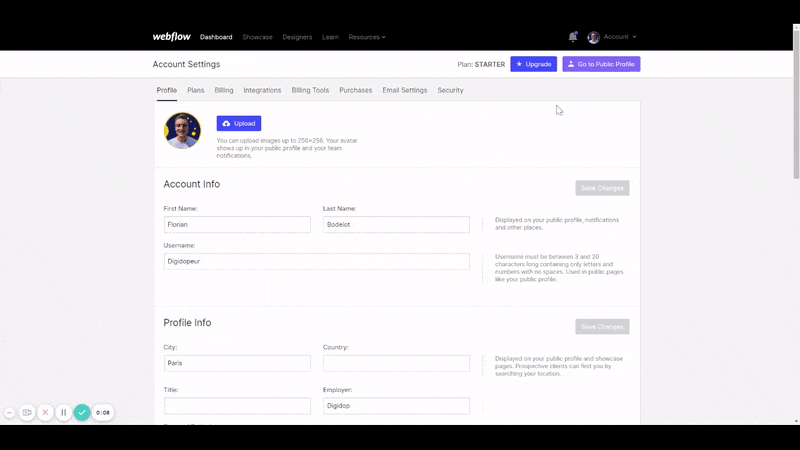The image size is (800, 450).
Task: Click the star icon on the Upgrade button
Action: pos(519,64)
